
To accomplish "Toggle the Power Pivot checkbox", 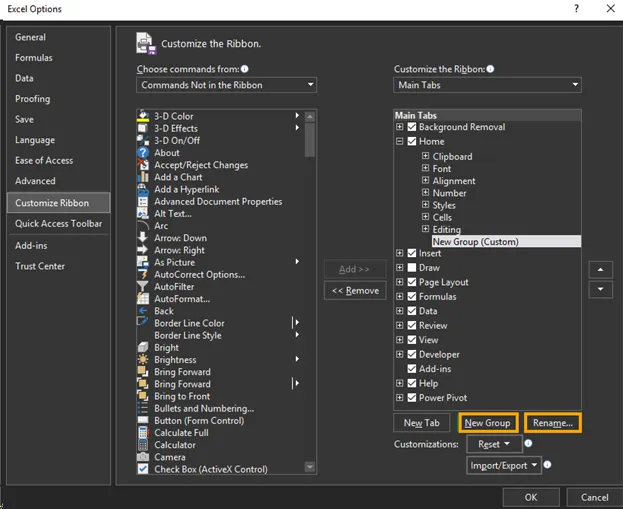I will [x=412, y=397].
